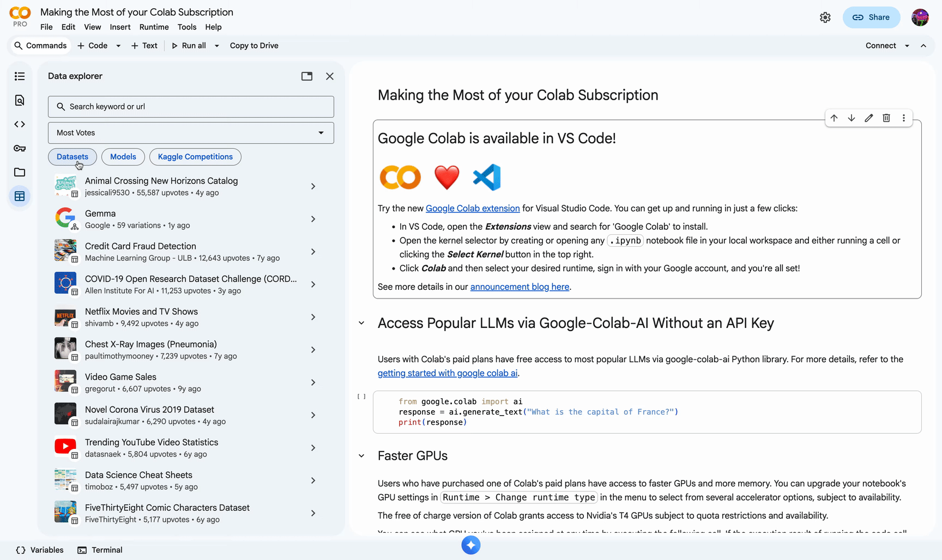Open the find and replace sidebar icon

(x=20, y=100)
